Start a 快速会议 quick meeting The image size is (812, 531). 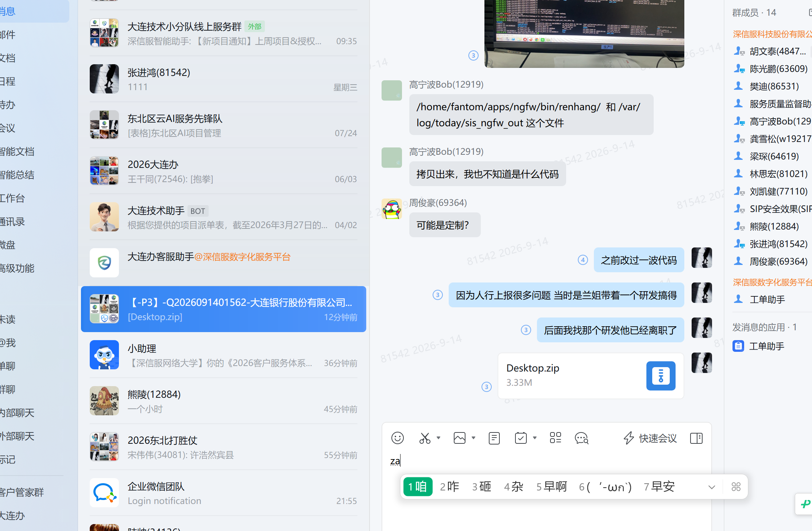tap(650, 438)
